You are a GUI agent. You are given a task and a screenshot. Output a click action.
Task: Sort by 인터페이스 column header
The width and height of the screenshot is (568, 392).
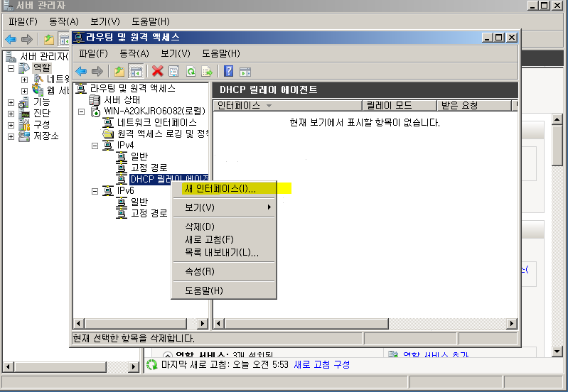pos(288,105)
